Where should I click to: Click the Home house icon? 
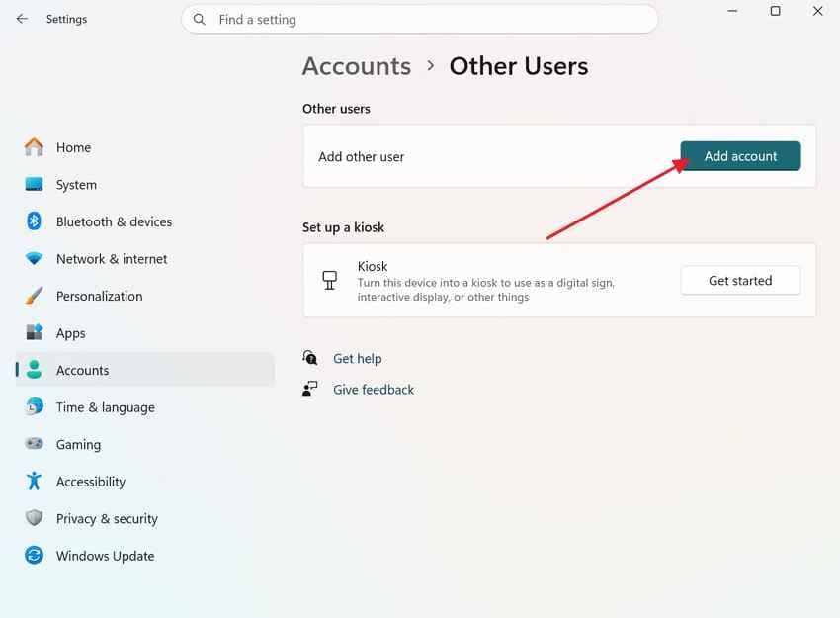tap(34, 147)
